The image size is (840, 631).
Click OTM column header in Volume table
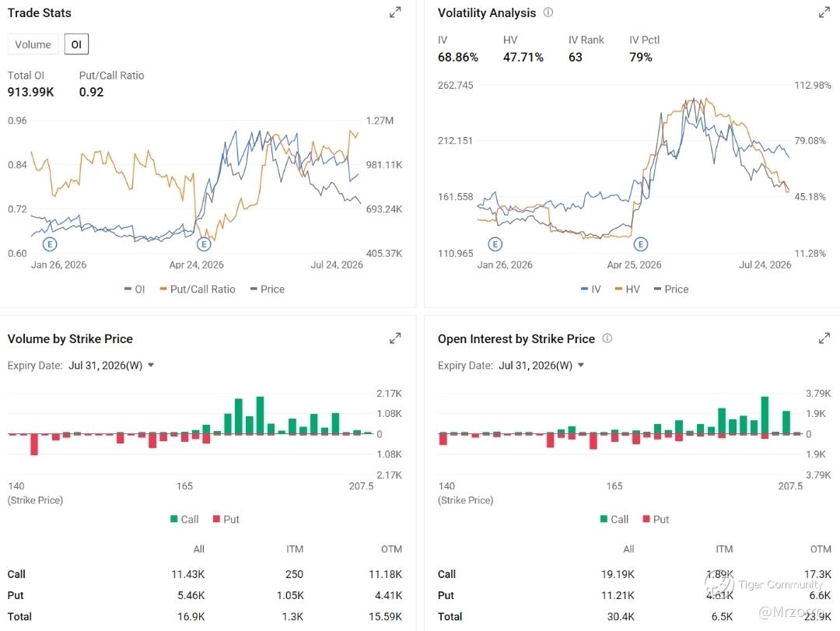coord(391,549)
